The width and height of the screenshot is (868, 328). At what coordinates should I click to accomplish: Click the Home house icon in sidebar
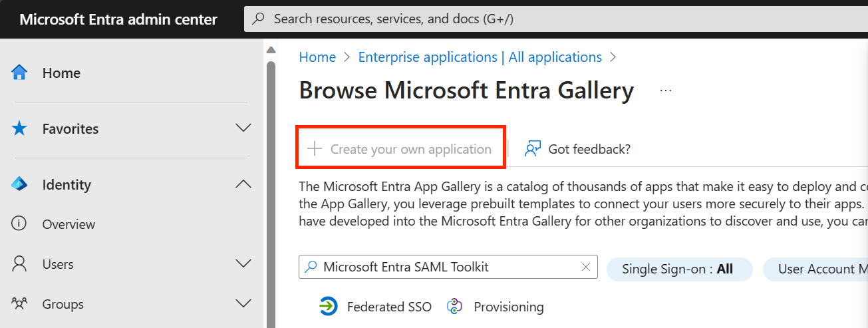(19, 73)
